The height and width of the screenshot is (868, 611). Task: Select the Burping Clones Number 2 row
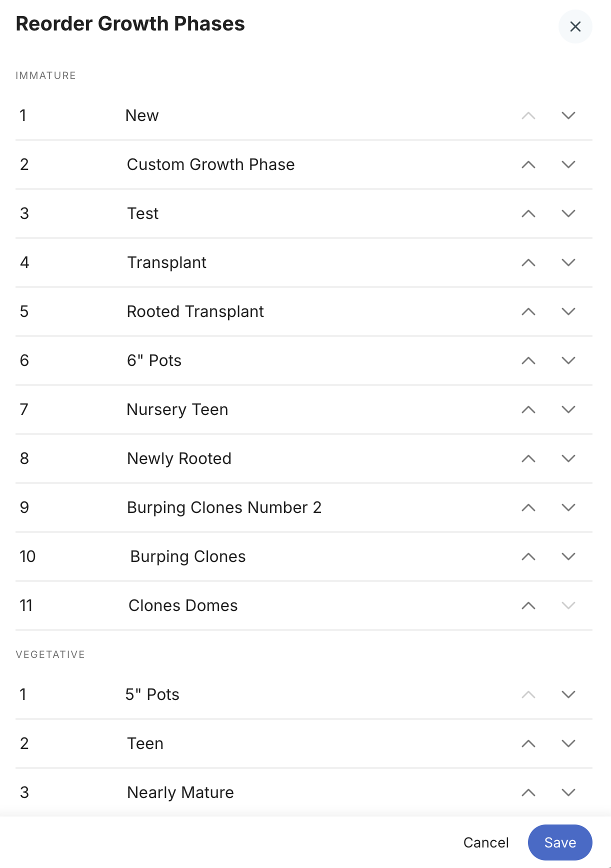click(304, 507)
